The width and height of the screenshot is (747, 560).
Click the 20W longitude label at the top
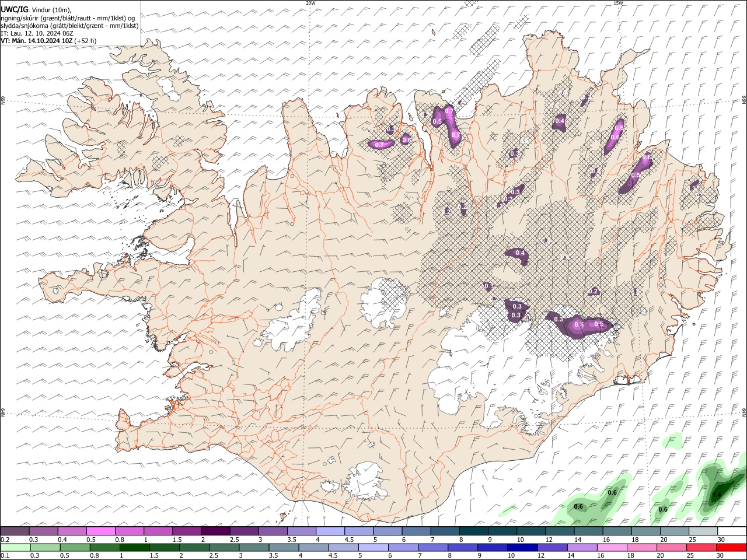pyautogui.click(x=310, y=3)
